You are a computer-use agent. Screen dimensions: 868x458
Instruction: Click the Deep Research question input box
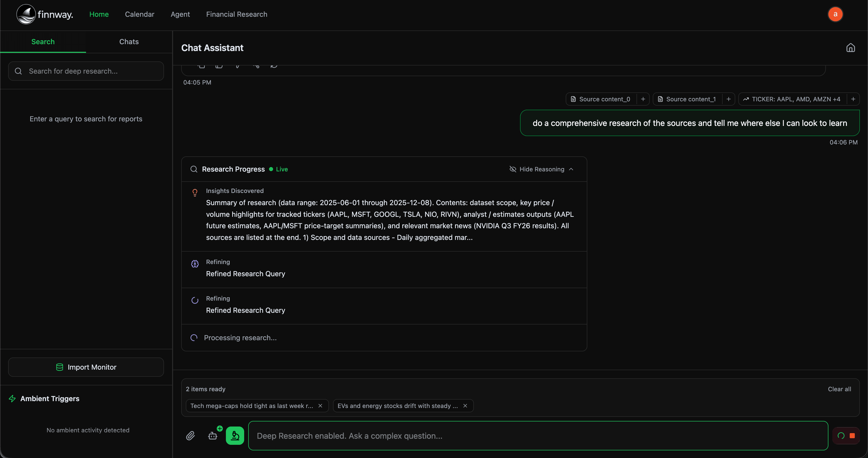pos(538,436)
